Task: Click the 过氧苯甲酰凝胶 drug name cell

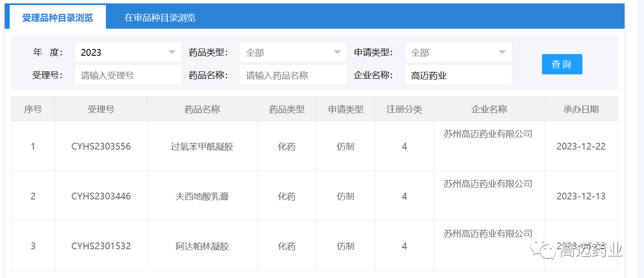Action: (x=202, y=147)
